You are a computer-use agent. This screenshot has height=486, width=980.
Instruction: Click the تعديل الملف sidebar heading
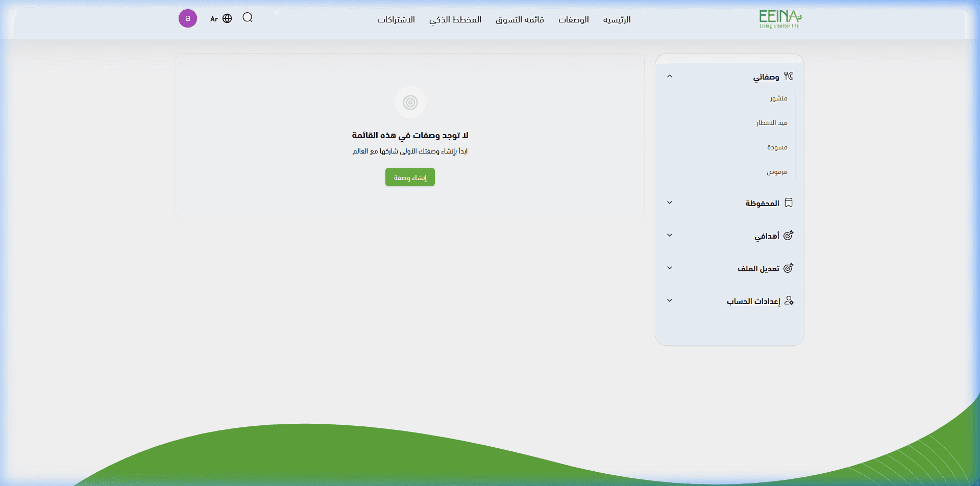(758, 269)
